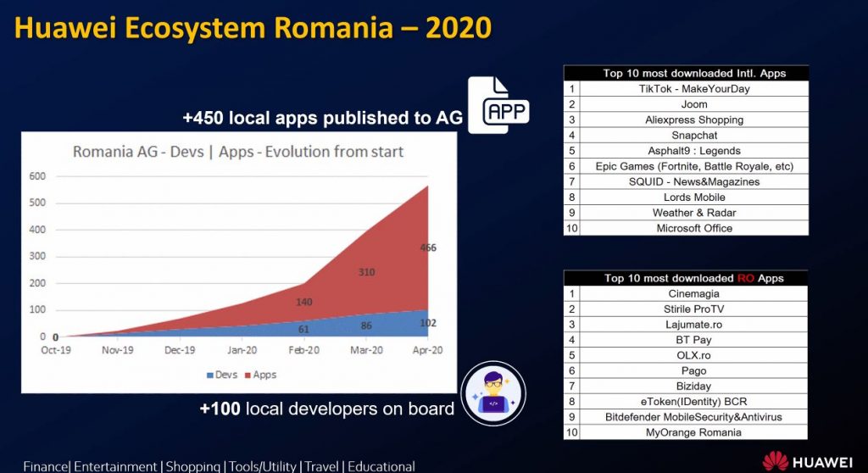
Task: Select the 'Bitdefender MobileSecurity&Antivirus' row
Action: (685, 417)
